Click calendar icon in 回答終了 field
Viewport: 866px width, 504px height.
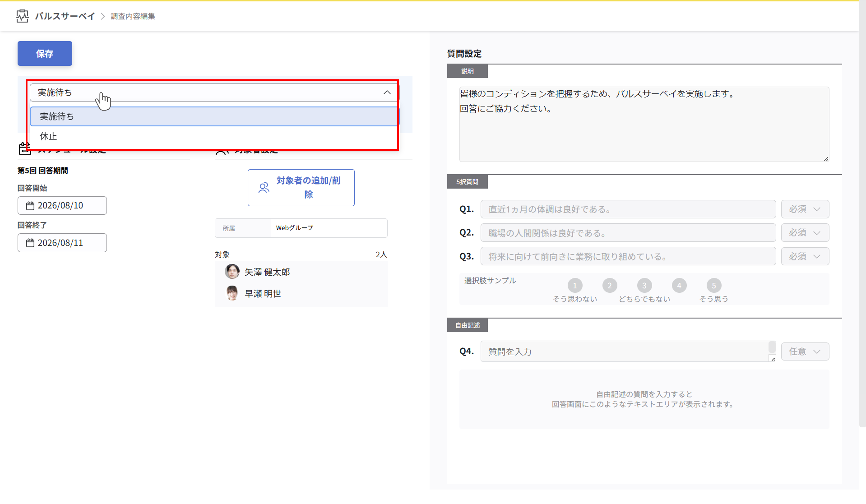click(30, 243)
